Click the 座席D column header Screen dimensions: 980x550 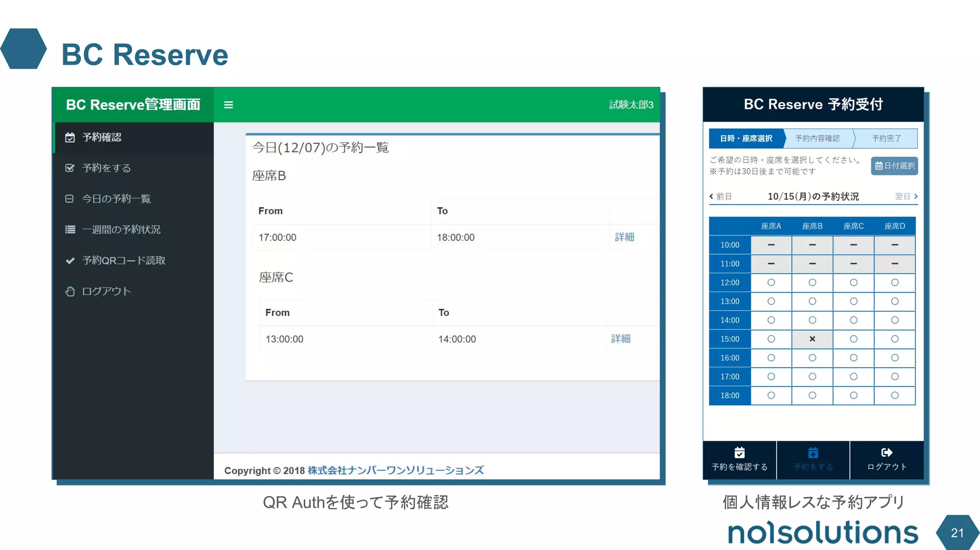point(895,226)
